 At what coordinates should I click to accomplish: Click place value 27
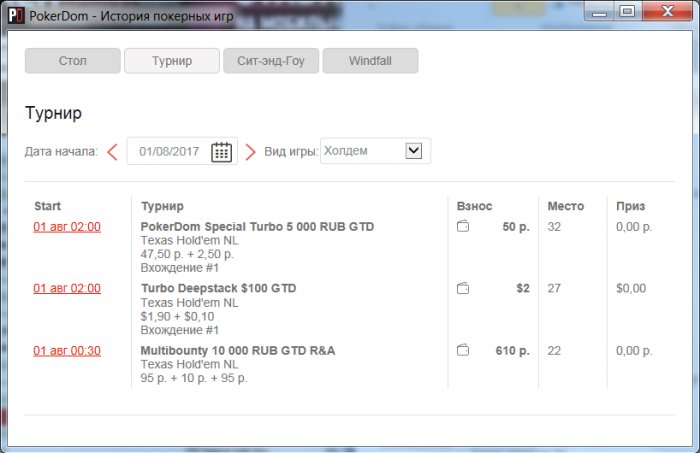[554, 288]
